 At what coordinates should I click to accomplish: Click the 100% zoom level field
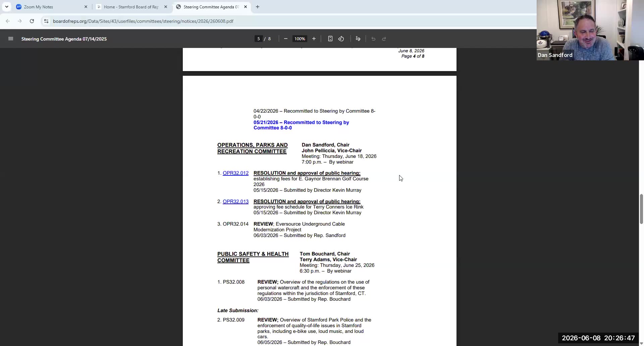pos(300,39)
